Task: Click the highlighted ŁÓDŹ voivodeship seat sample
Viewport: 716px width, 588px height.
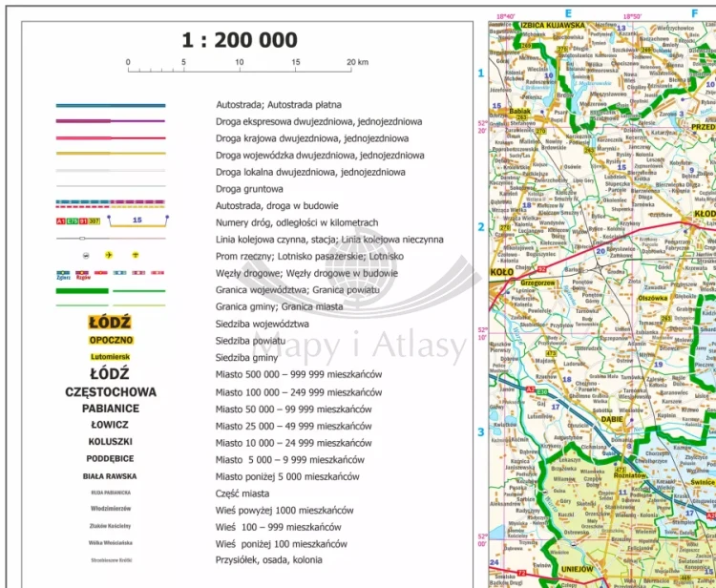Action: pos(110,323)
